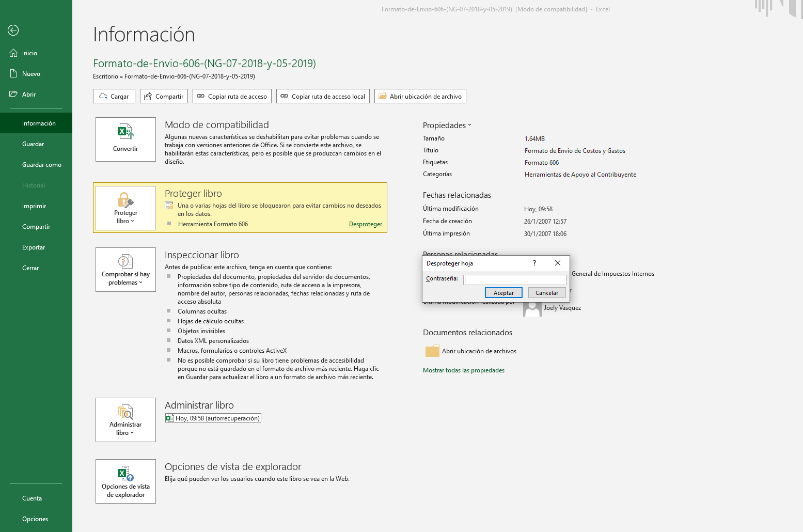Click the protected sheet icon beside warning
The width and height of the screenshot is (803, 532).
[169, 206]
